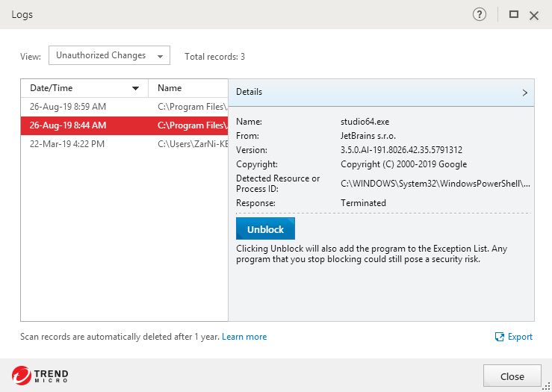Screen dimensions: 552x392
Task: Select the 26-Aug-19 8:59 AM log row
Action: point(124,107)
